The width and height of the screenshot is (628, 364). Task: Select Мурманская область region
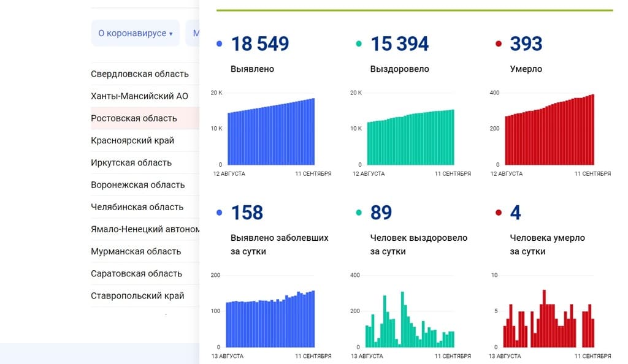[x=136, y=251]
